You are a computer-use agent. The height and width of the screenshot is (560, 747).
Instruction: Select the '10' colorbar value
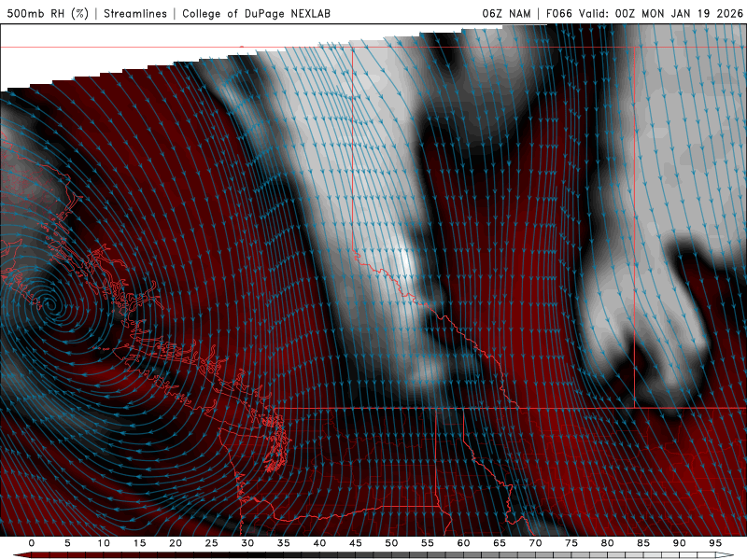[104, 543]
